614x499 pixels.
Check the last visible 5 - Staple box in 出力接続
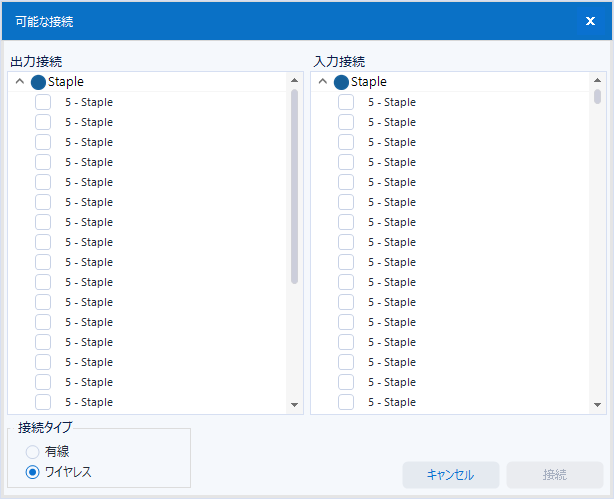coord(43,402)
